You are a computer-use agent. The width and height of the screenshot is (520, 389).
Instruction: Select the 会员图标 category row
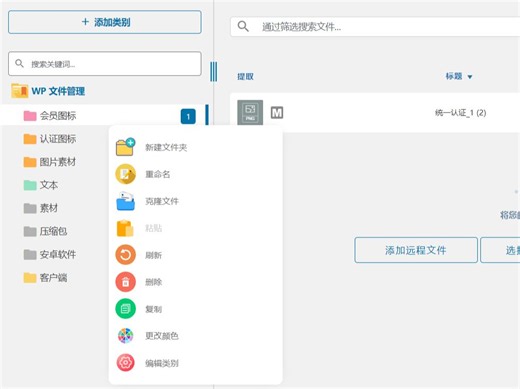point(104,116)
